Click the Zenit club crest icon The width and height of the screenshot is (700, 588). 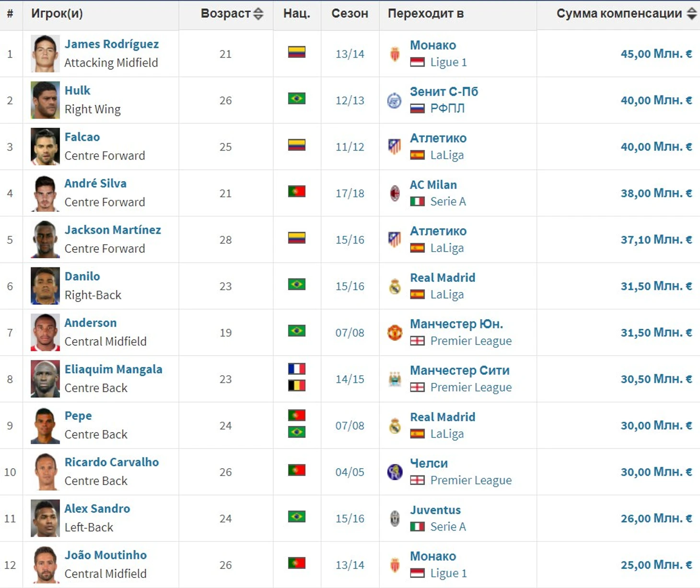click(394, 101)
